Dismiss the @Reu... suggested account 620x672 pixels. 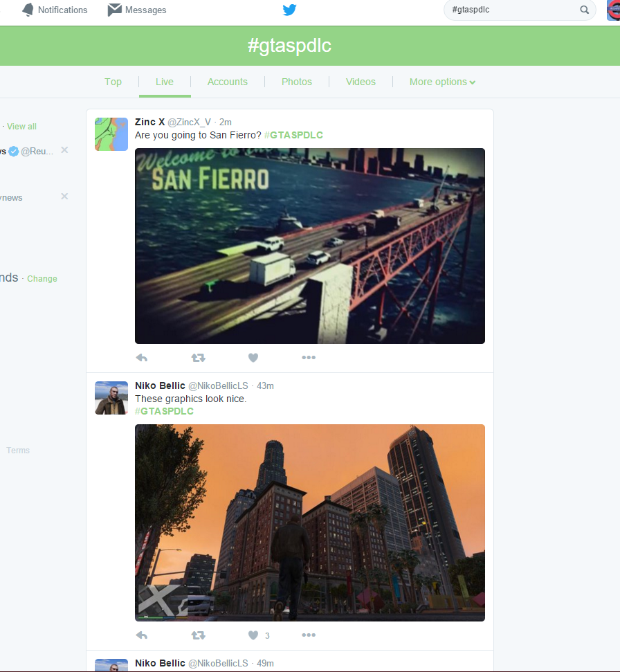pos(64,149)
